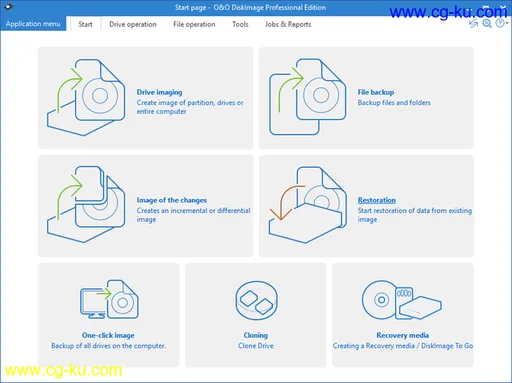This screenshot has height=383, width=512.
Task: Click 'Creating a Recovery media / DiskImage To Go'
Action: pos(403,346)
